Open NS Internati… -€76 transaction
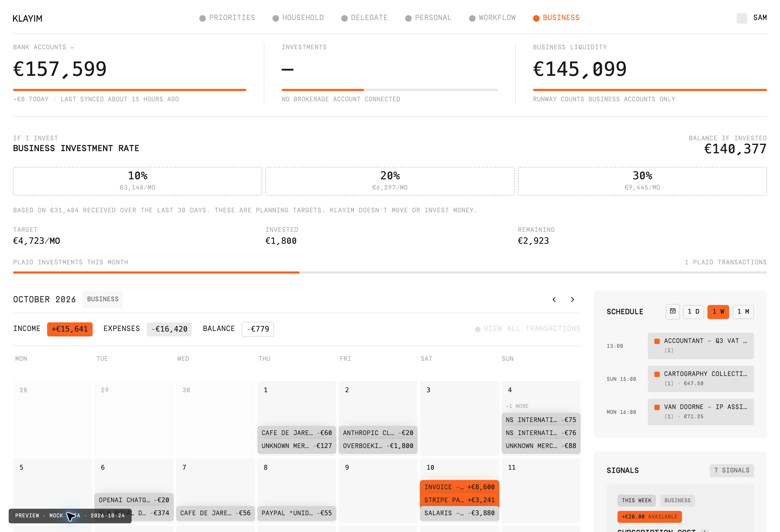780x532 pixels. [541, 433]
